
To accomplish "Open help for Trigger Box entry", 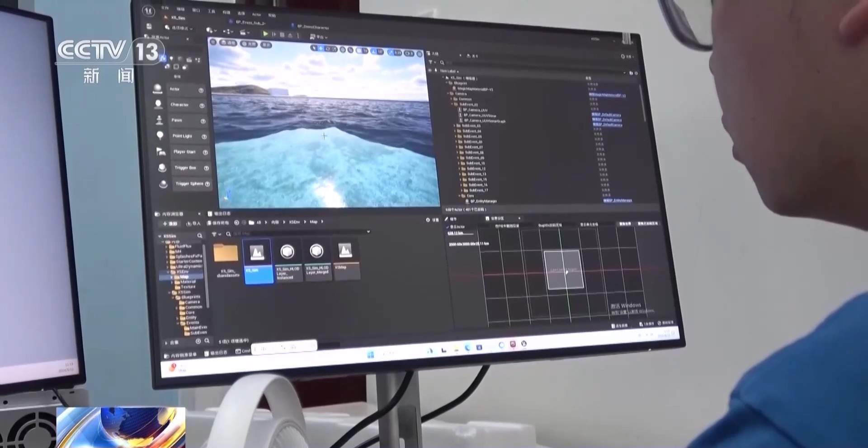I will (207, 168).
